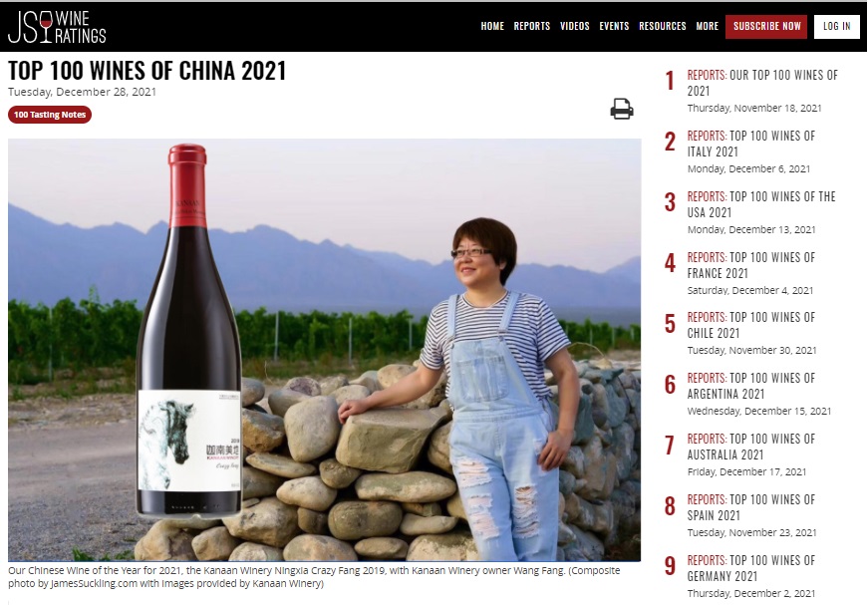Open Top 100 Wines of Argentina 2021

750,387
